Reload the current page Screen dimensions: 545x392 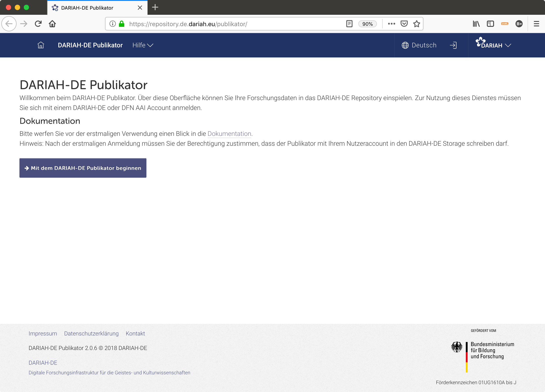(x=38, y=23)
